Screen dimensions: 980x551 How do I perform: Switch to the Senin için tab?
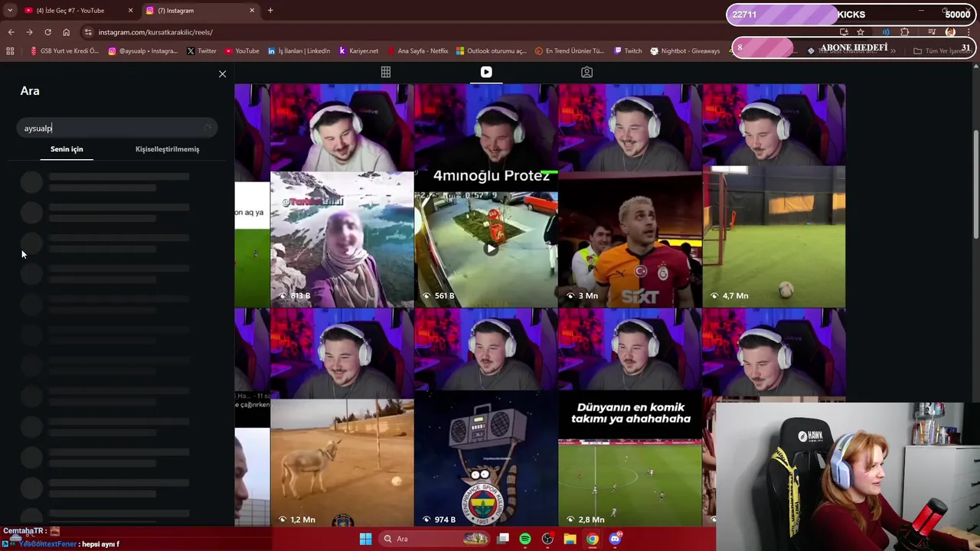(x=67, y=149)
